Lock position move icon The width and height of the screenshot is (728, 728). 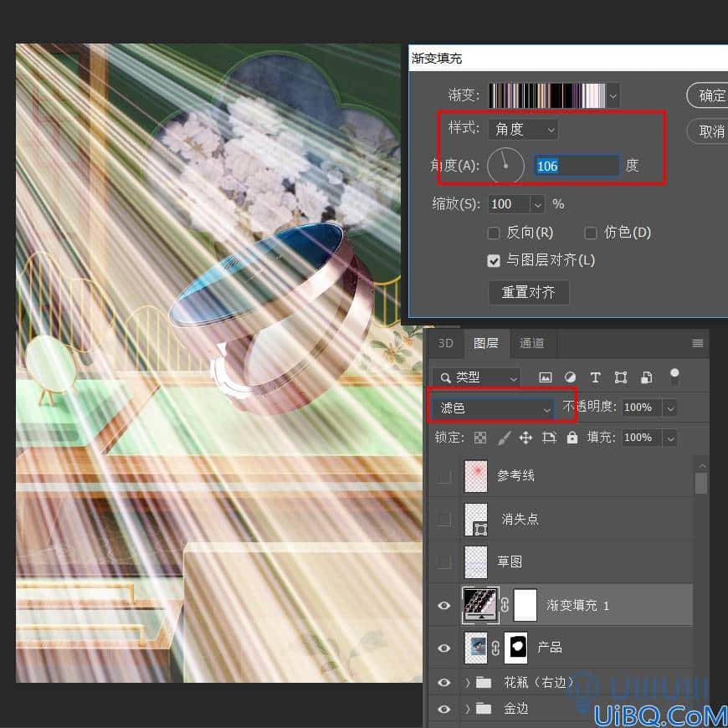coord(525,438)
